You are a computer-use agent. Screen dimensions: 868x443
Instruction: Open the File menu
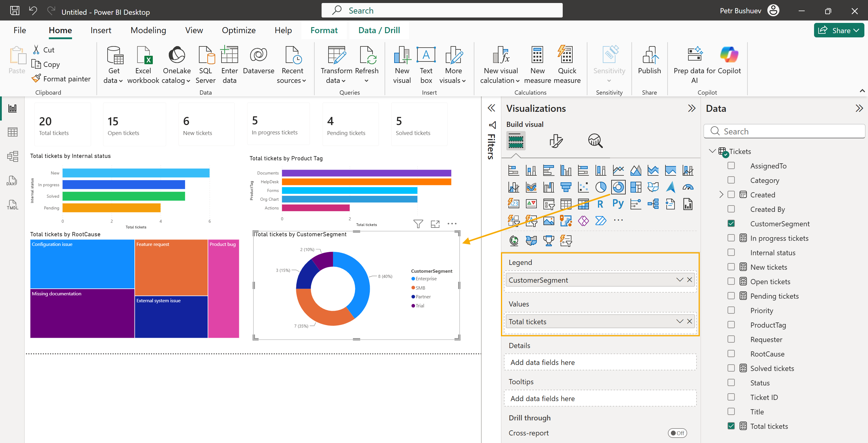[x=20, y=30]
